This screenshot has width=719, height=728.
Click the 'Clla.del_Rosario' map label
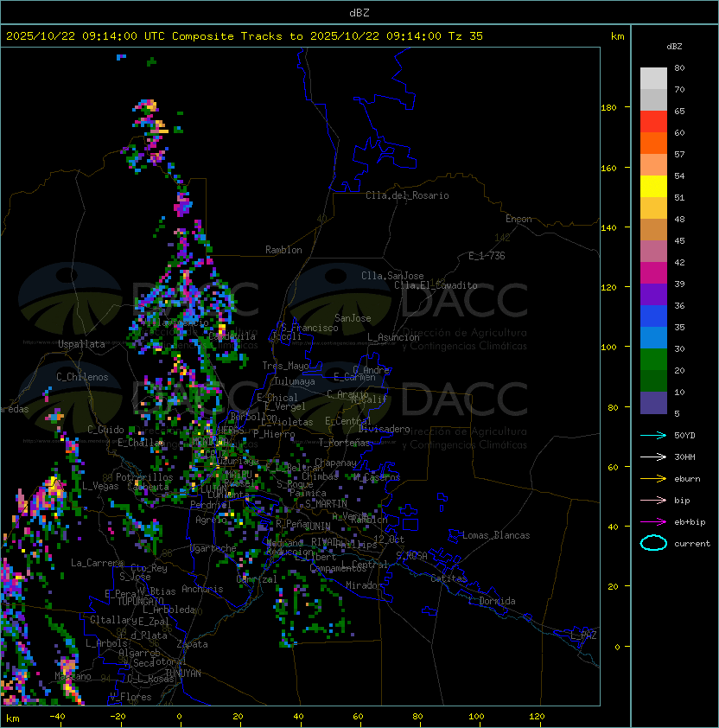[407, 195]
